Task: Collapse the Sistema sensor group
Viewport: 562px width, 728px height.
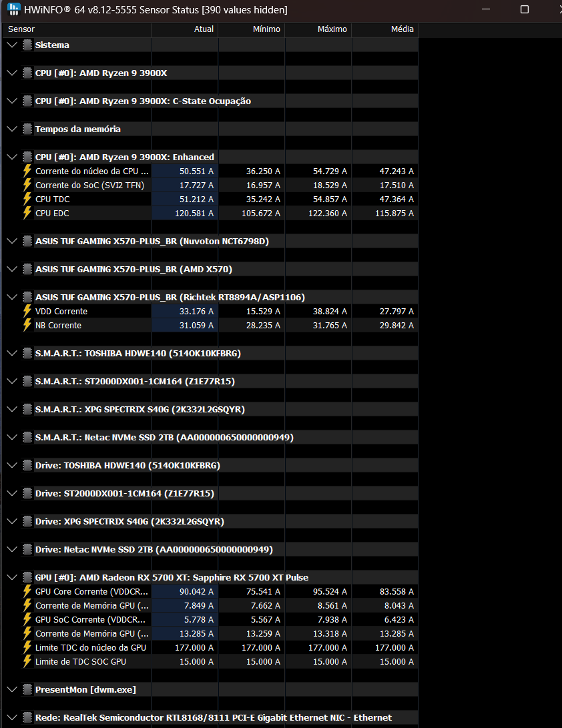Action: tap(12, 45)
